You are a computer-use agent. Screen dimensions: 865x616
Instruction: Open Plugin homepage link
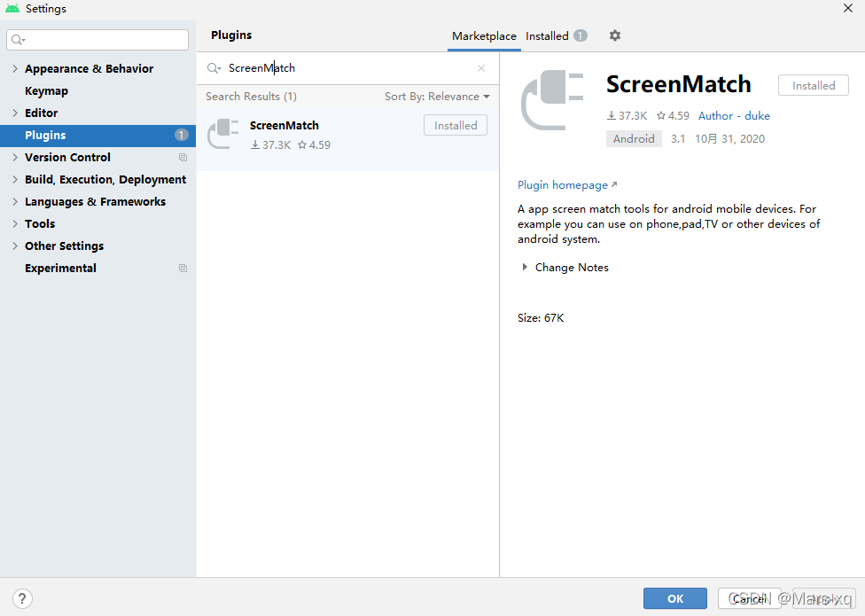click(x=567, y=185)
